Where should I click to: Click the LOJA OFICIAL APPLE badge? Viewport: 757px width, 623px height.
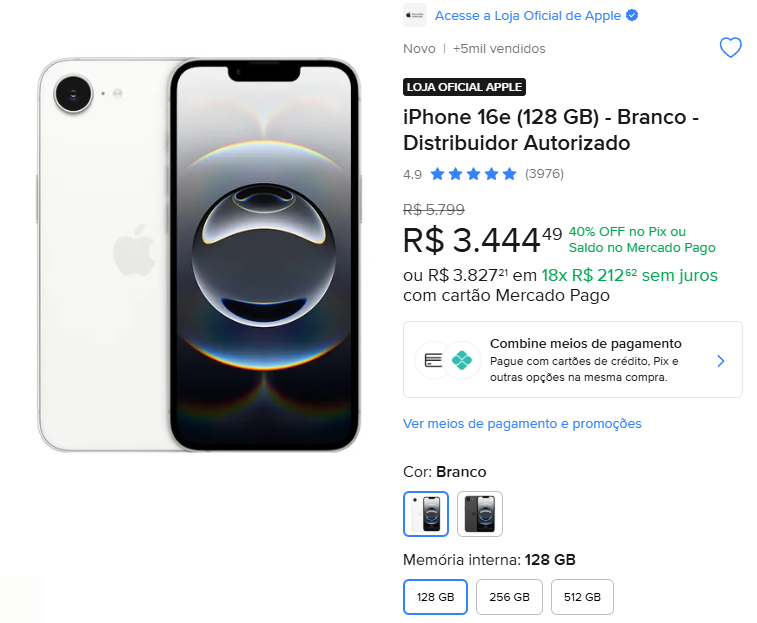coord(464,87)
